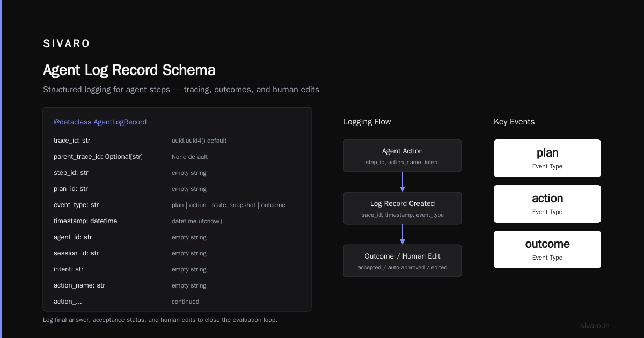Select the intent: str field
The image size is (644, 338).
coord(69,269)
